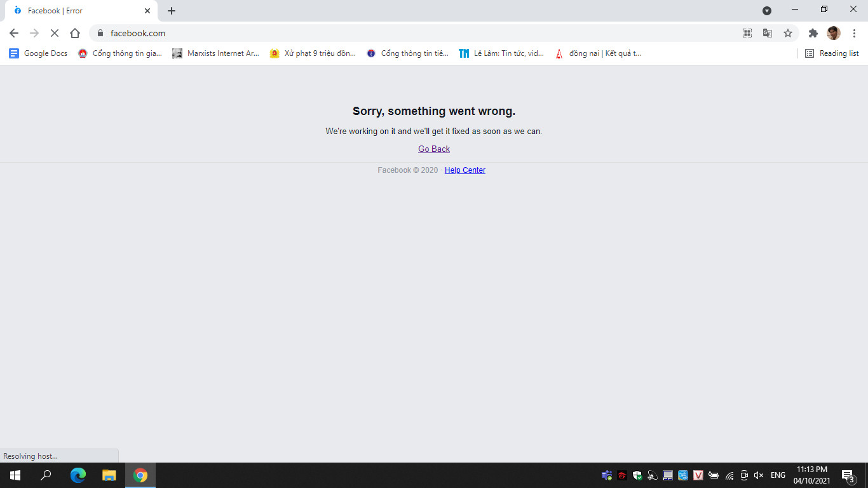Bookmark this page with the star icon

(x=788, y=33)
